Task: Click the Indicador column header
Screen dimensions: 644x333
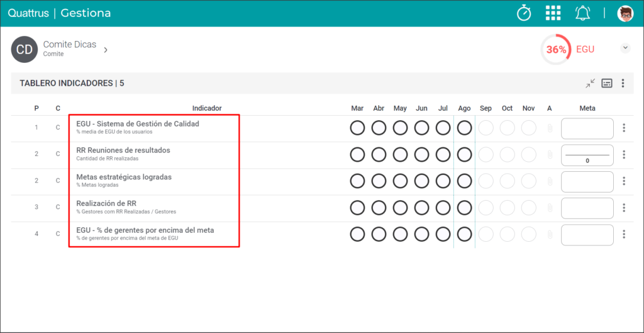Action: tap(207, 108)
